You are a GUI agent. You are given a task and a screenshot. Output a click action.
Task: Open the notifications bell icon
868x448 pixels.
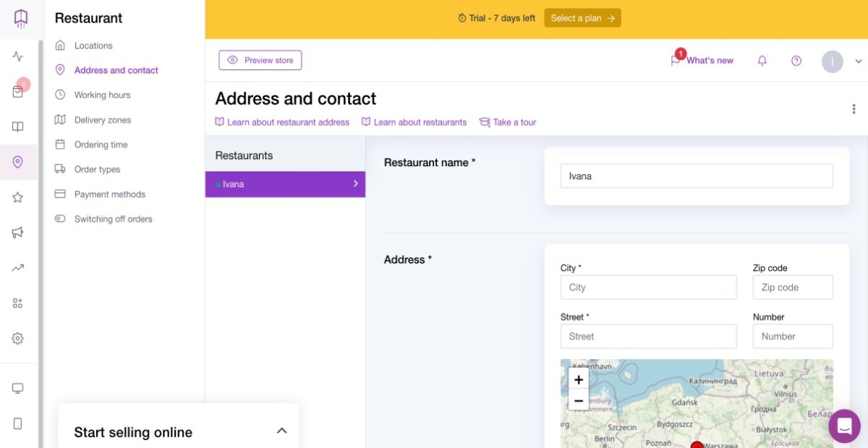click(762, 61)
